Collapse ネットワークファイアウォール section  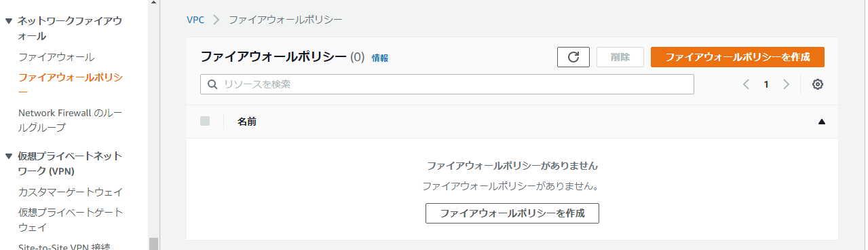point(9,21)
